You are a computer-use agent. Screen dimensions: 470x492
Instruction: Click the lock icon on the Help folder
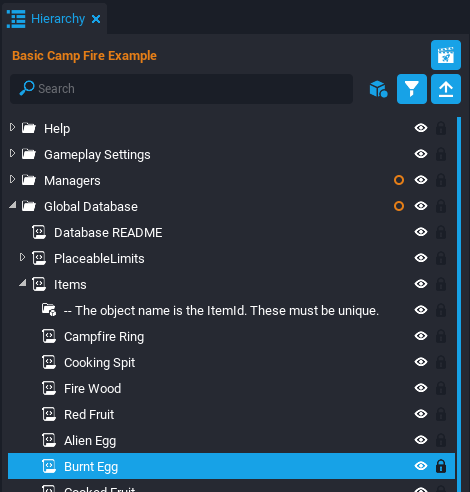(441, 128)
